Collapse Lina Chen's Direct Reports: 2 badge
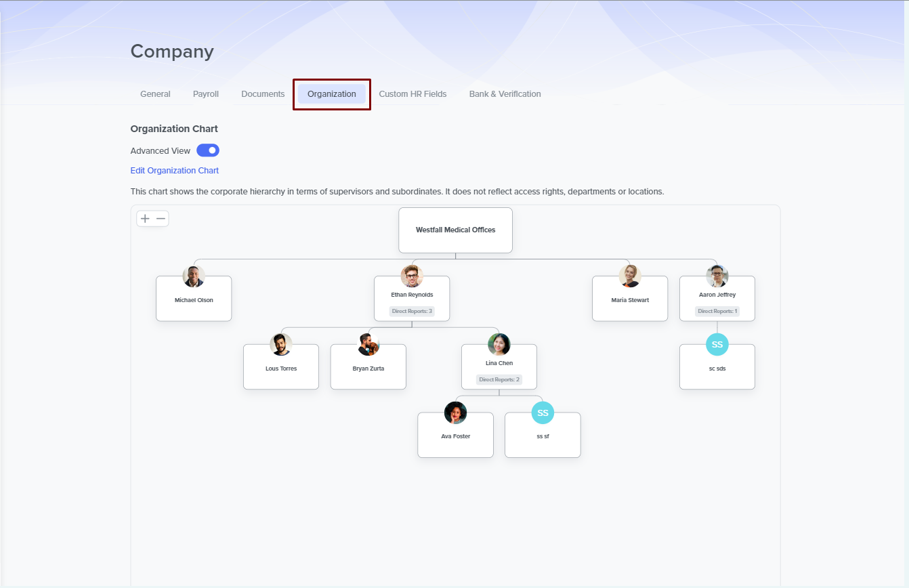This screenshot has height=588, width=909. 499,380
